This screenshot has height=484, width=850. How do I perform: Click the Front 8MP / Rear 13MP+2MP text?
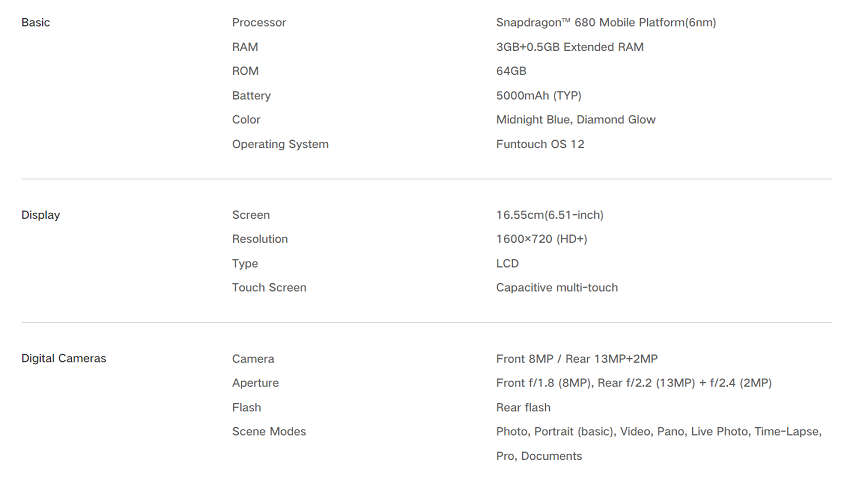[x=577, y=359]
